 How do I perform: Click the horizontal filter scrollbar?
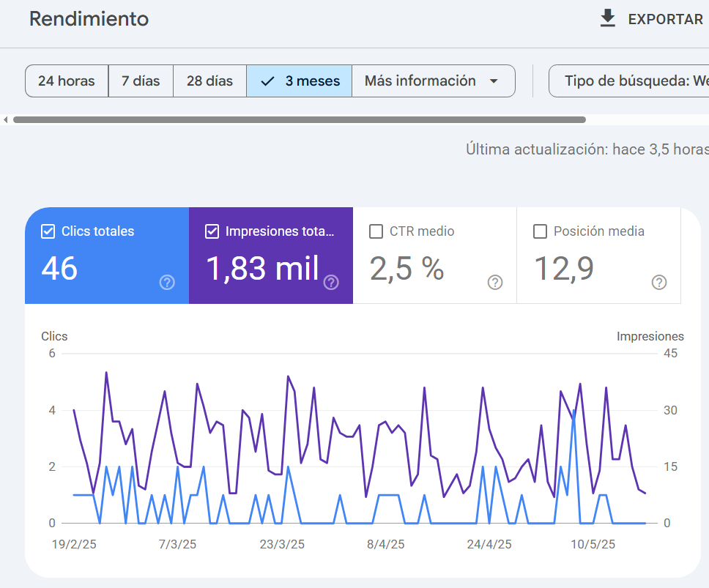[x=300, y=120]
